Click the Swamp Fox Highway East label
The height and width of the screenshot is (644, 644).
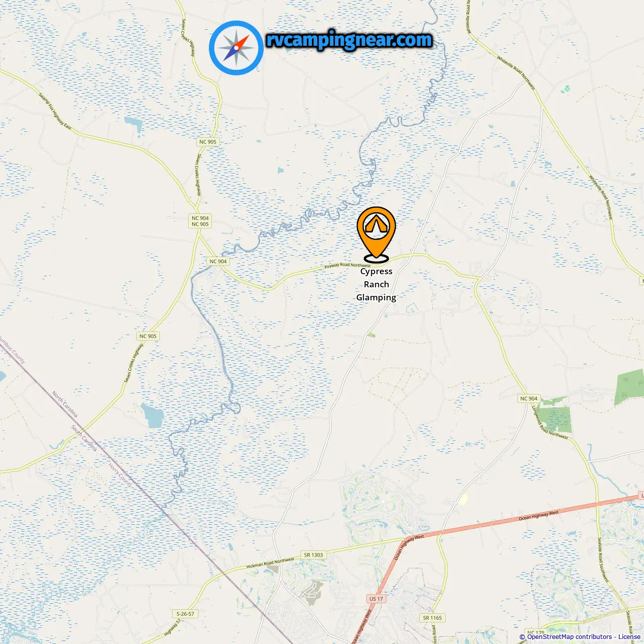55,111
